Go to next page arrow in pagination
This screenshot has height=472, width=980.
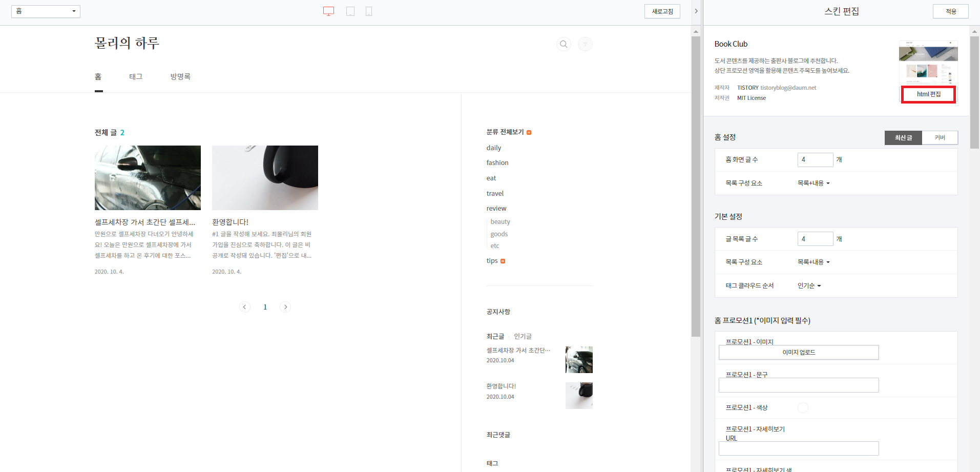pos(285,307)
